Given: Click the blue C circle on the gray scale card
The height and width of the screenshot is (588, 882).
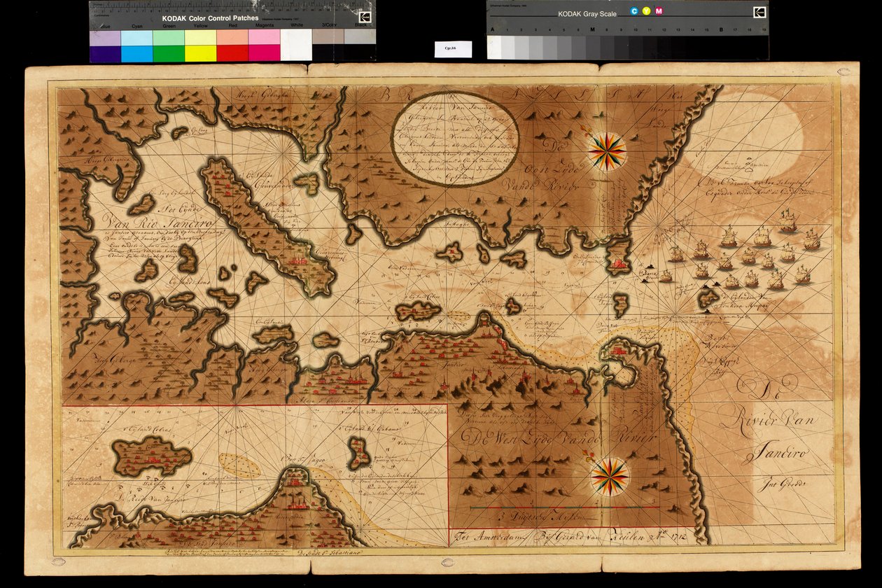Looking at the screenshot, I should point(634,11).
